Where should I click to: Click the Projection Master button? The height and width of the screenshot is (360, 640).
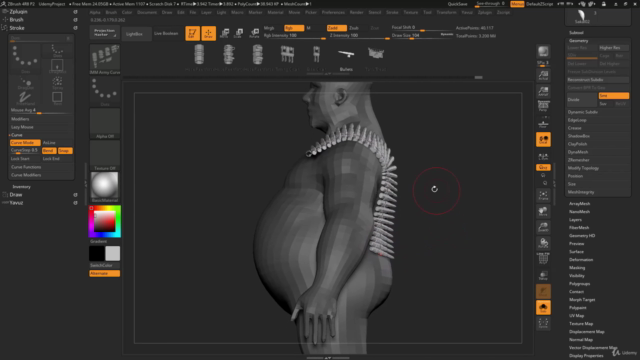(104, 33)
